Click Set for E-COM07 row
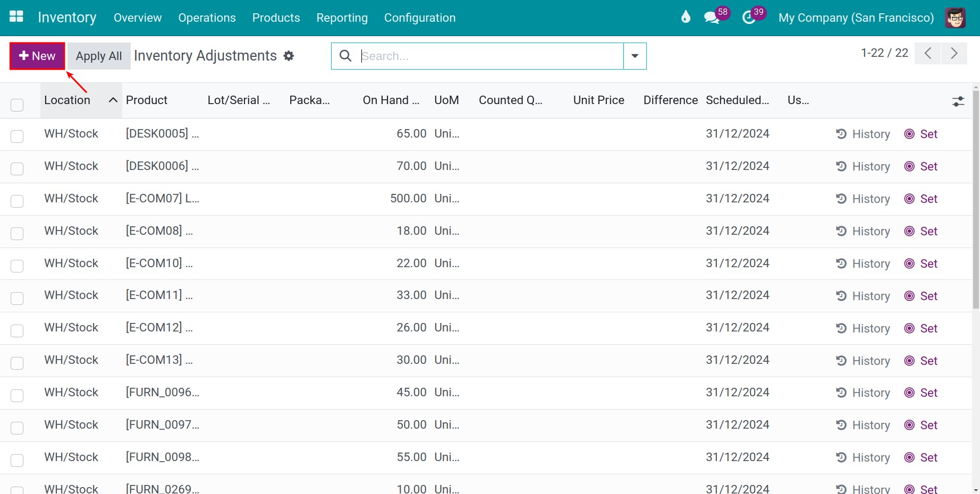 point(921,199)
